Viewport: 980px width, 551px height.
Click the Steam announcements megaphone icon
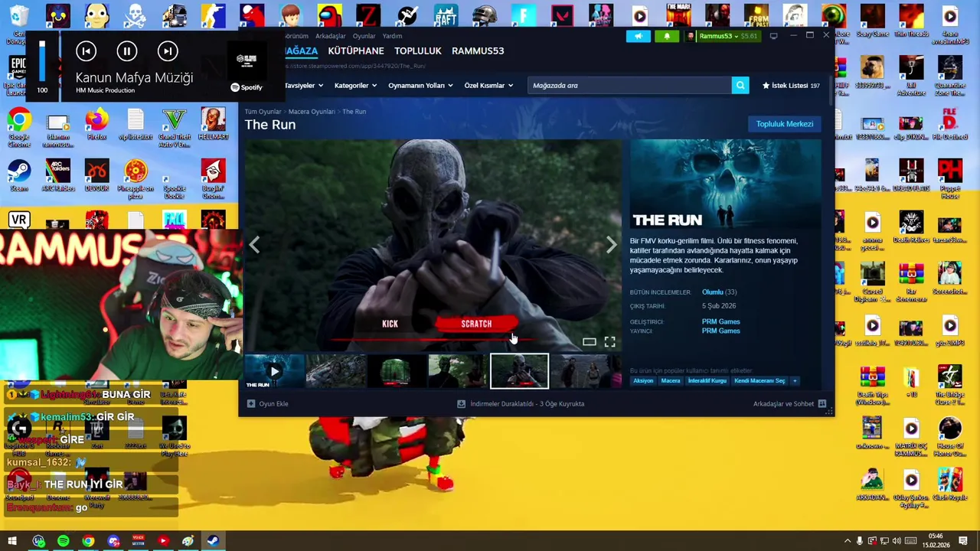point(639,36)
